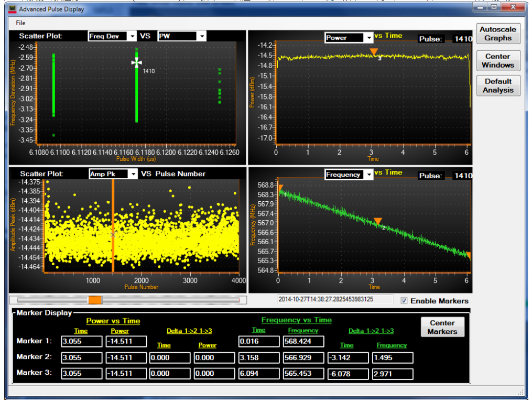
Task: Select marker 1 triangle on Frequency graph
Action: pyautogui.click(x=280, y=188)
